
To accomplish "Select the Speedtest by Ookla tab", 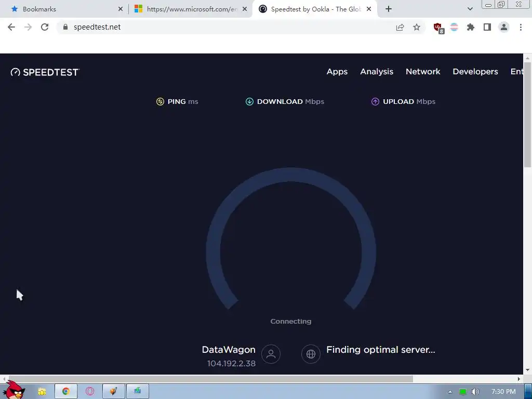I will tap(315, 9).
